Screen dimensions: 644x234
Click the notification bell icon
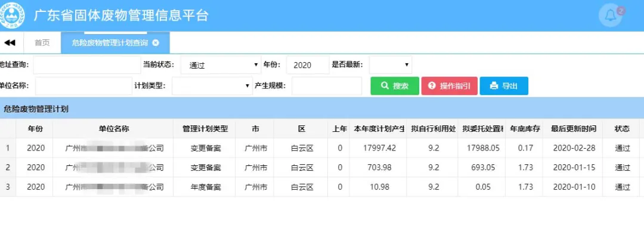tap(610, 16)
